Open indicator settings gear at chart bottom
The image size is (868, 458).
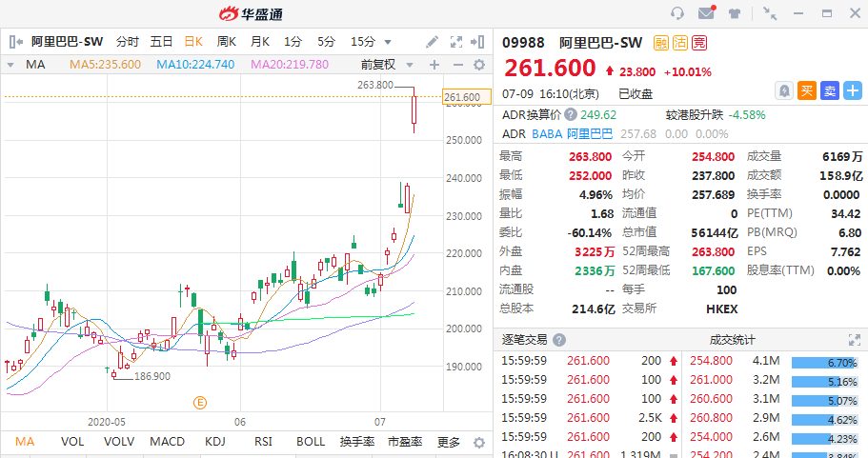[x=478, y=443]
